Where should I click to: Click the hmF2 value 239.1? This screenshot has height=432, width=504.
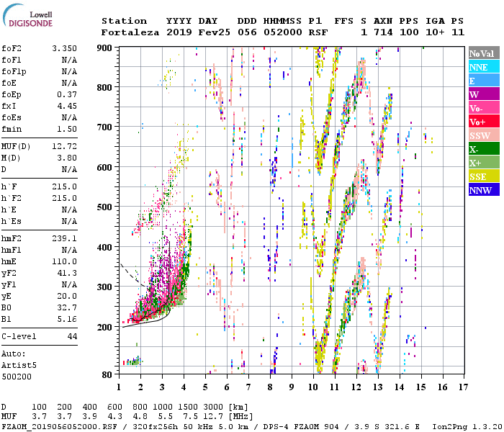[x=65, y=238]
